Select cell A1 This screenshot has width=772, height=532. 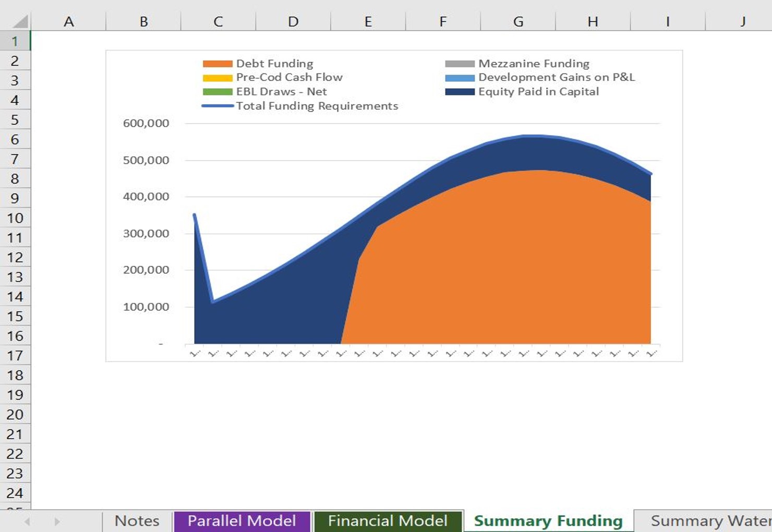[x=68, y=41]
